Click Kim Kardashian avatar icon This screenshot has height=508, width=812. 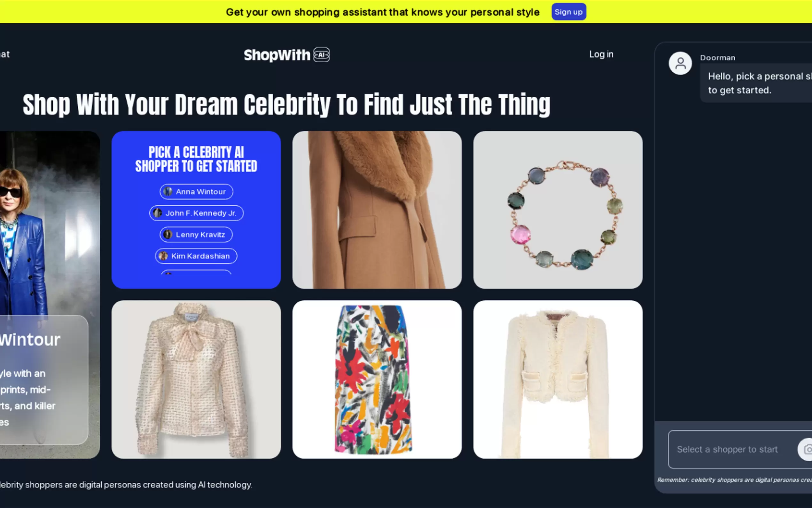pyautogui.click(x=163, y=256)
